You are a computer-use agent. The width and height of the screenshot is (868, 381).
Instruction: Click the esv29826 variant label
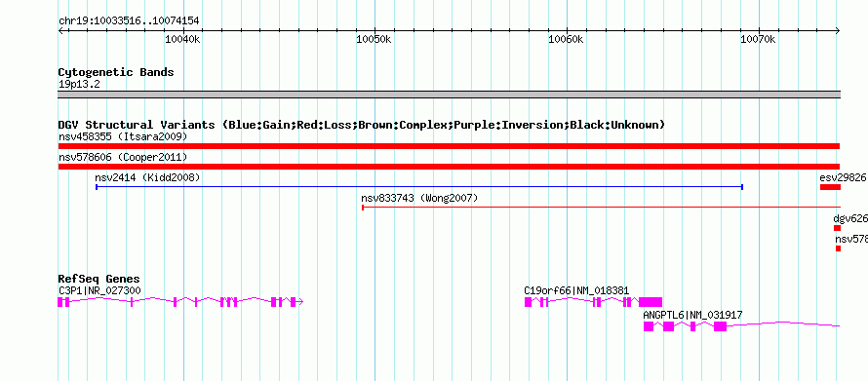pyautogui.click(x=843, y=178)
